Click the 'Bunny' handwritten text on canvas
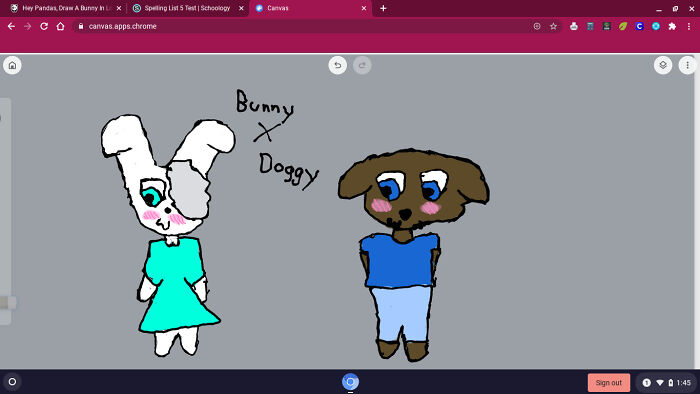700x394 pixels. pos(264,105)
